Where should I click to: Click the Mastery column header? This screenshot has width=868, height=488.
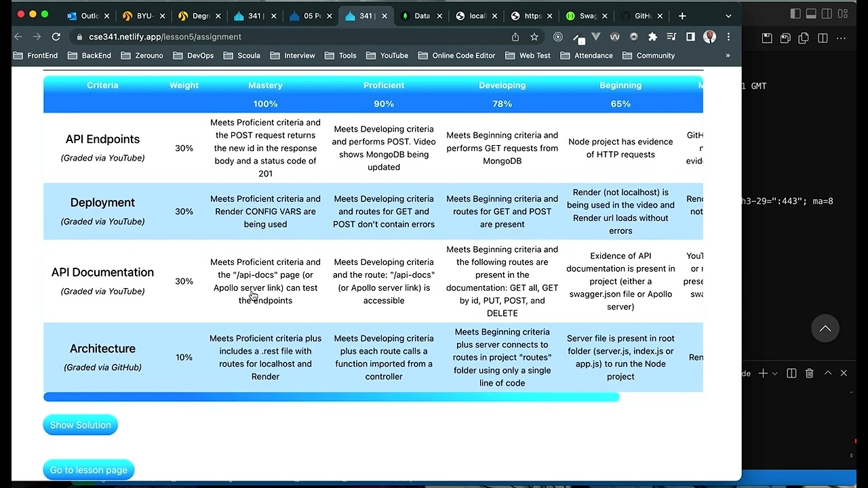point(265,85)
